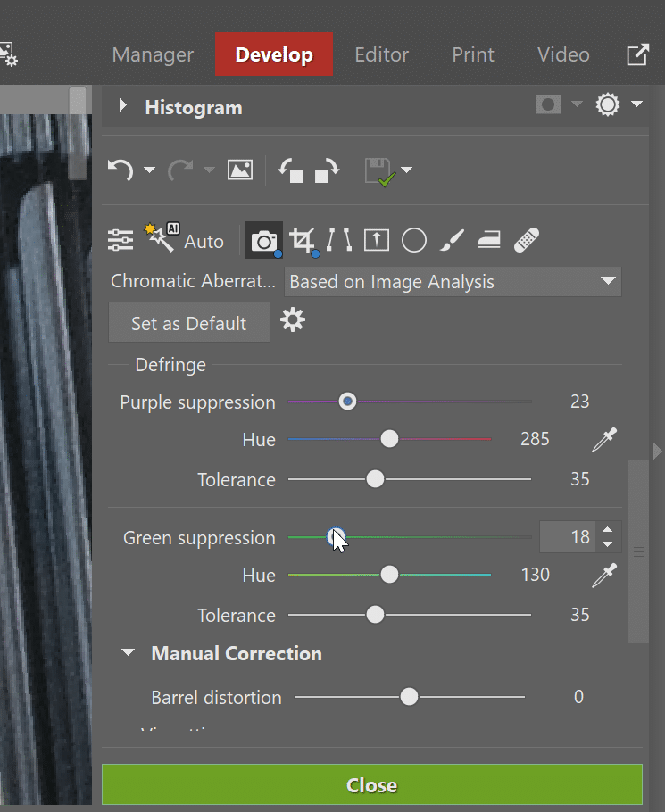Viewport: 665px width, 812px height.
Task: Select the Crop and Rotate tool
Action: (x=303, y=240)
